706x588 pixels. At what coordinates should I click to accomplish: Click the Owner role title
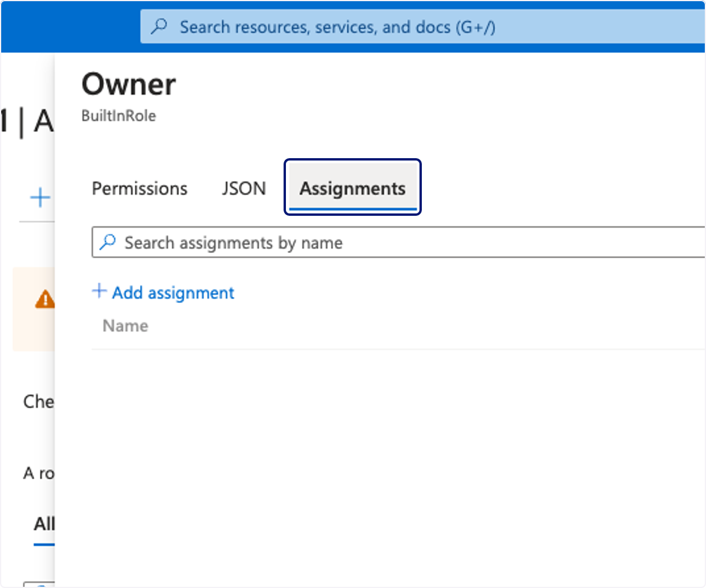(128, 85)
